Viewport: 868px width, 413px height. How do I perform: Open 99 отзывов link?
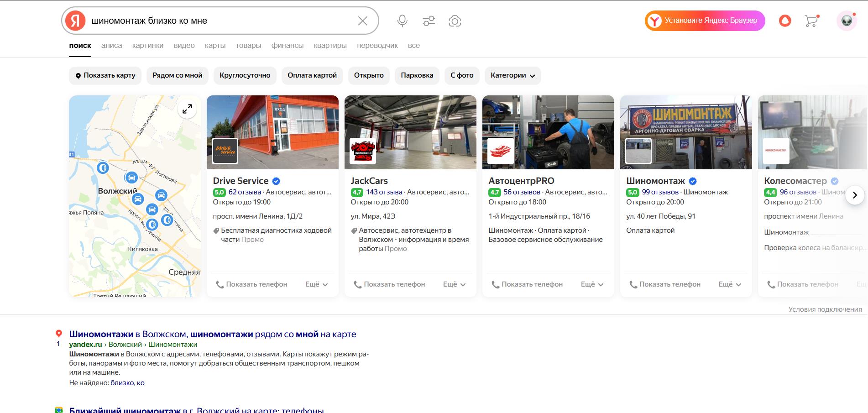[x=660, y=192]
